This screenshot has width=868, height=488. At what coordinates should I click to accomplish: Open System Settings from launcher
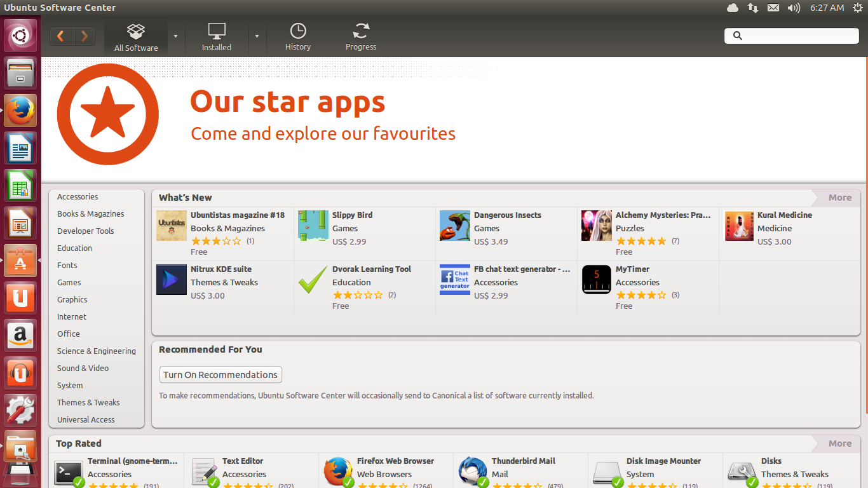(21, 410)
